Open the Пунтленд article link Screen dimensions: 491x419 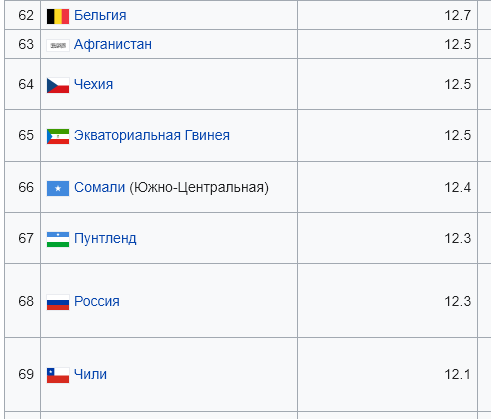[x=105, y=239]
